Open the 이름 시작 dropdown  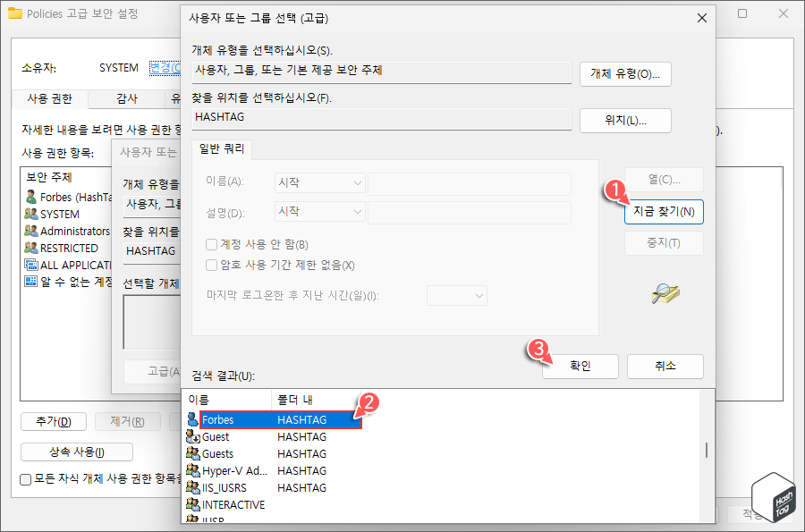[x=319, y=182]
